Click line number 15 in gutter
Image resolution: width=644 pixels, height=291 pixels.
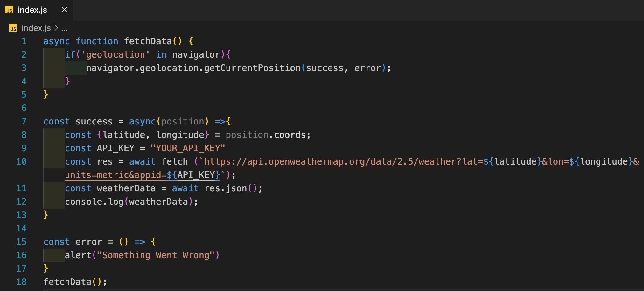[x=21, y=242]
